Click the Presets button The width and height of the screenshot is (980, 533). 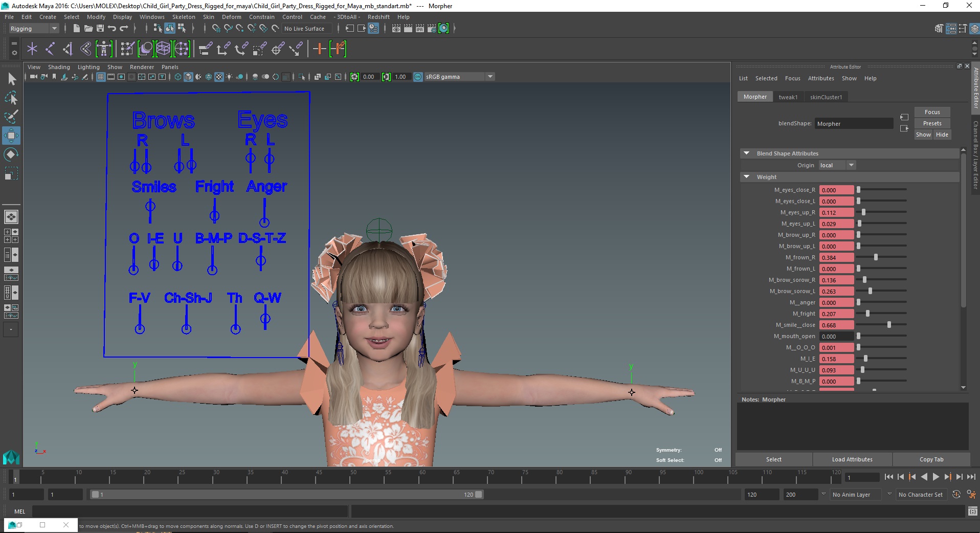[x=932, y=123]
